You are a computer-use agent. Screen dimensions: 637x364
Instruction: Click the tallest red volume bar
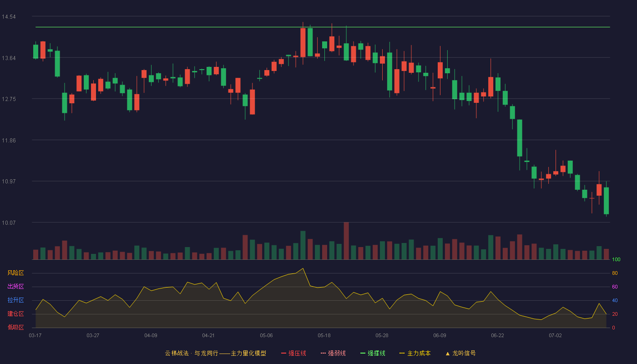(x=346, y=241)
